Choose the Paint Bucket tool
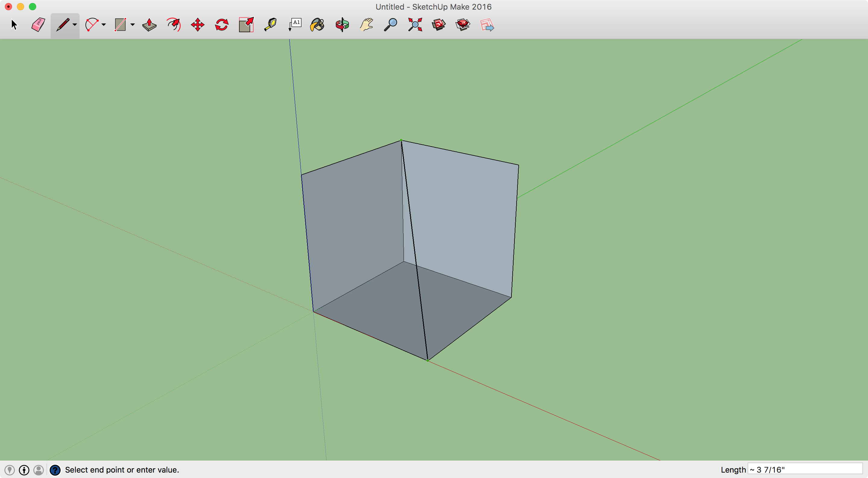The width and height of the screenshot is (868, 478). pos(317,25)
